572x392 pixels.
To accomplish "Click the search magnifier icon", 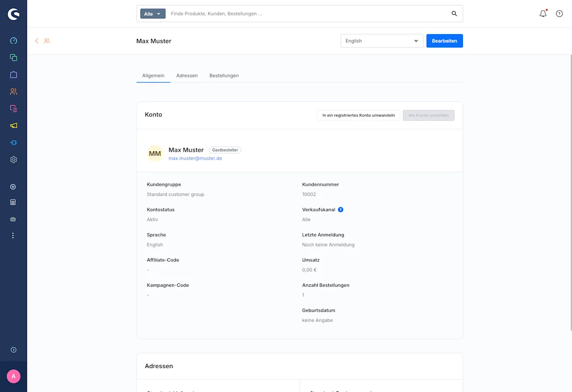I will pyautogui.click(x=454, y=13).
